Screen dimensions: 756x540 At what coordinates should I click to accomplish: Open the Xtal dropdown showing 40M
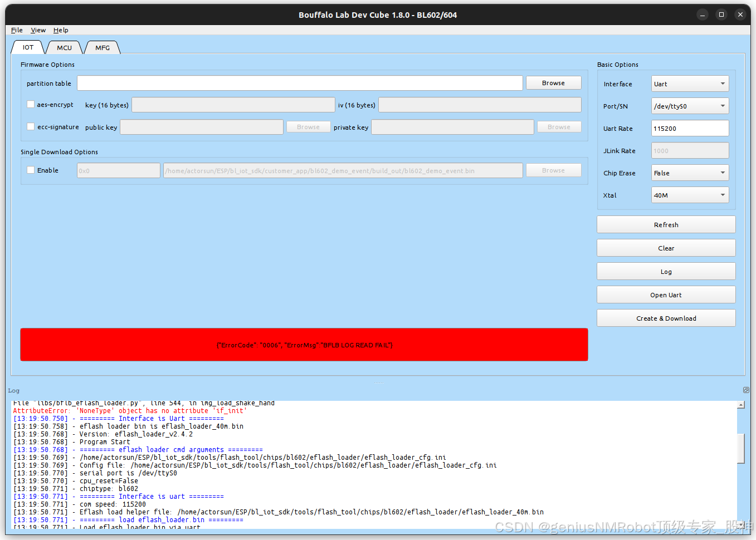point(690,195)
